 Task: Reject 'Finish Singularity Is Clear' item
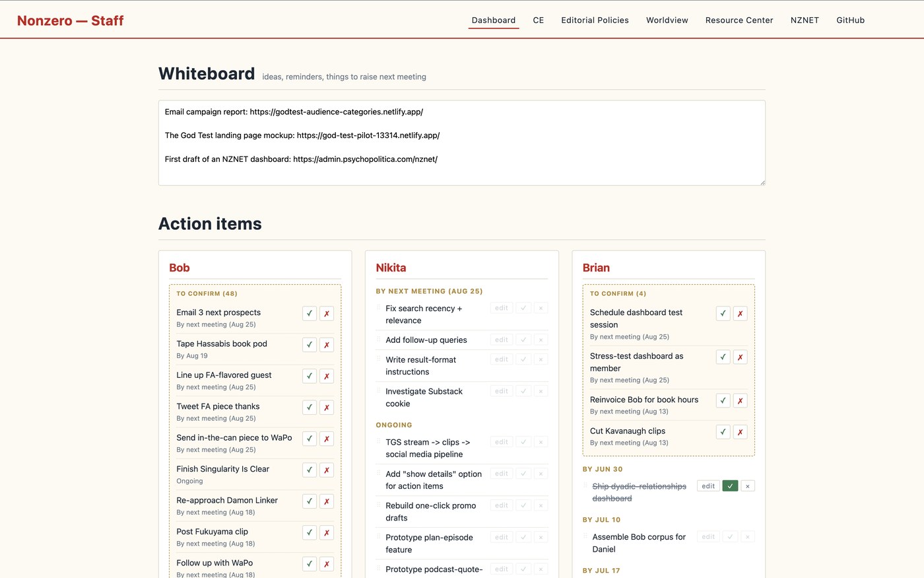[x=327, y=470]
